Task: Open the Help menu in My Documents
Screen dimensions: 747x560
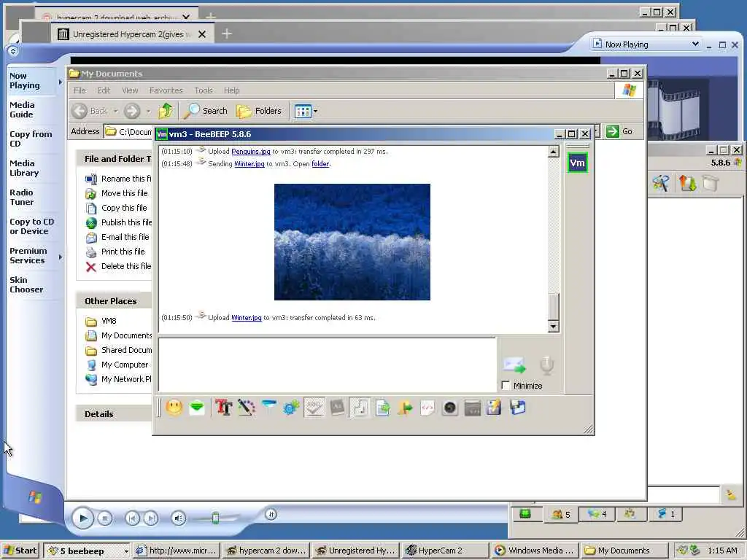Action: click(x=231, y=90)
